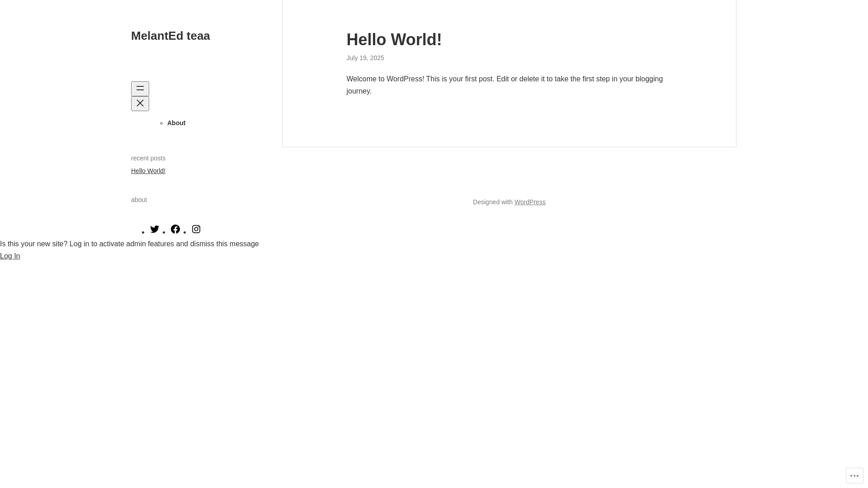The height and width of the screenshot is (488, 868).
Task: Open the Hello World! recent post link
Action: click(x=148, y=171)
